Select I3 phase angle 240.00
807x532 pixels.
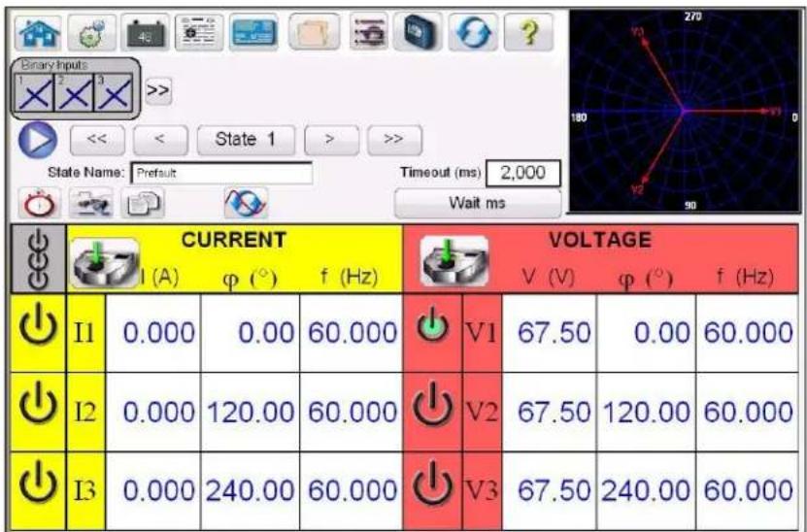click(x=251, y=491)
